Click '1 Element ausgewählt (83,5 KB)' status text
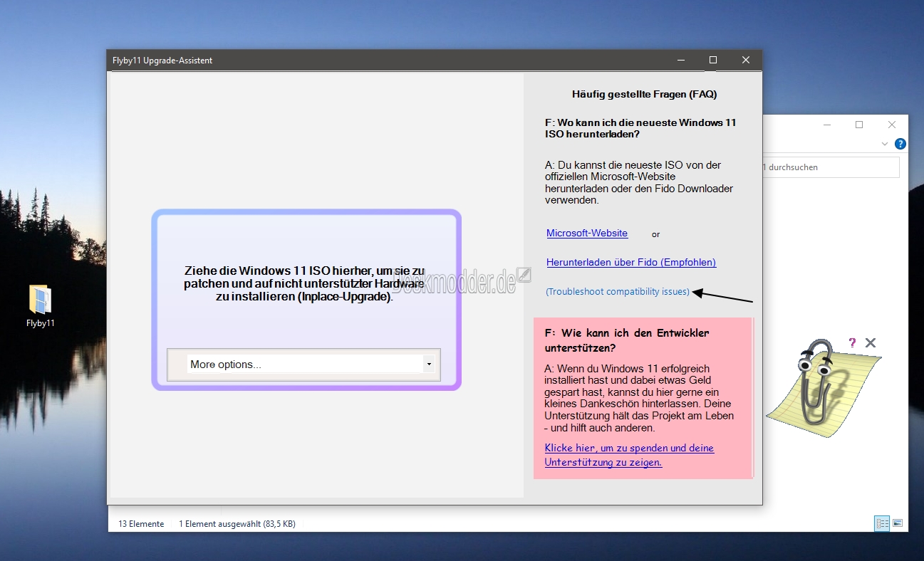This screenshot has height=561, width=924. [x=237, y=524]
